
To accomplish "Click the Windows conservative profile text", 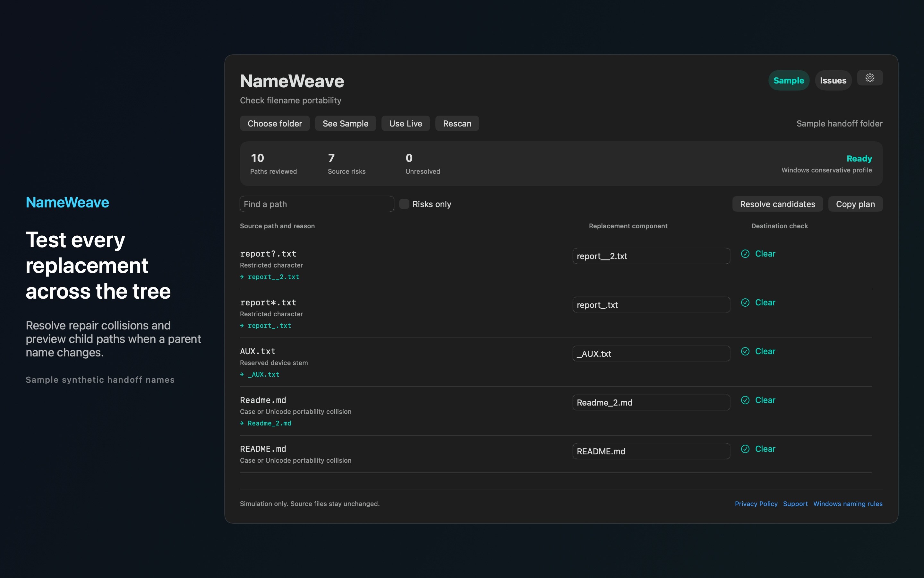I will pyautogui.click(x=827, y=170).
